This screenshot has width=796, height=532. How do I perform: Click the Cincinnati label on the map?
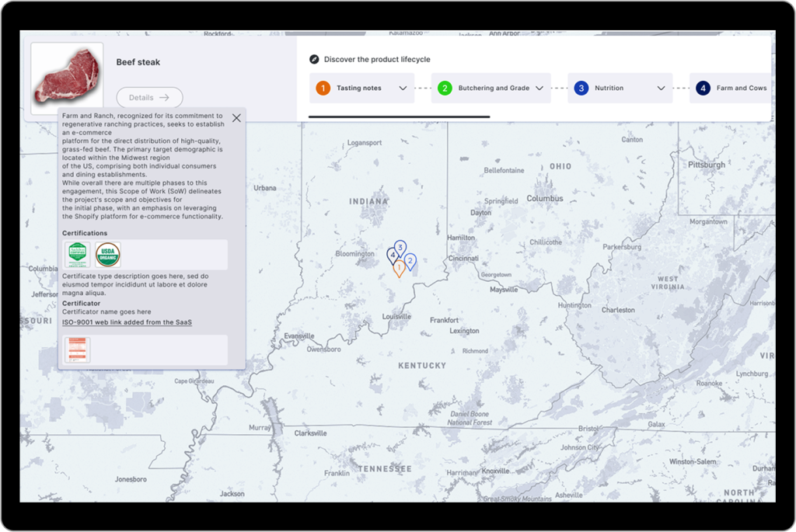click(x=463, y=258)
